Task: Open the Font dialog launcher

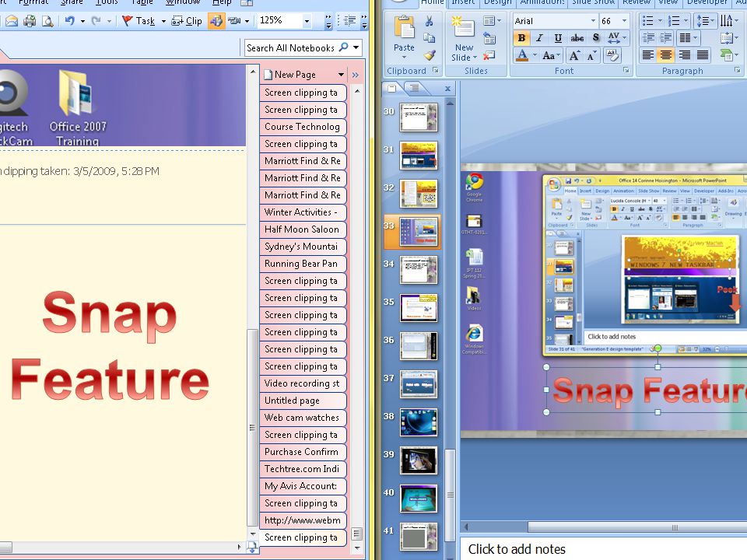Action: [x=626, y=71]
